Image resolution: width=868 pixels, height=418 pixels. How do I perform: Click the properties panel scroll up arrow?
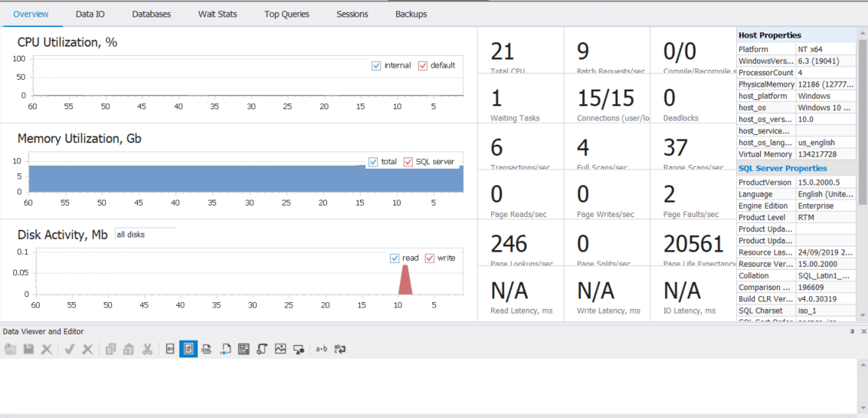863,32
